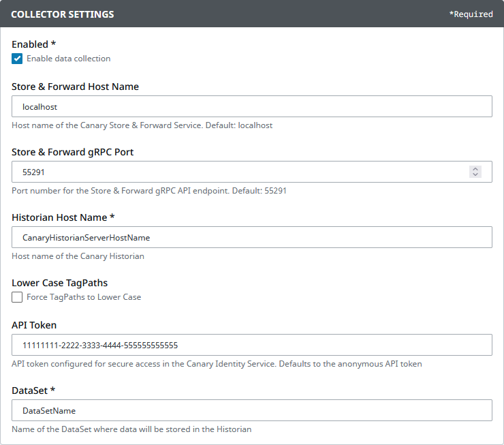Focus the Store & Forward Host Name field

[252, 106]
